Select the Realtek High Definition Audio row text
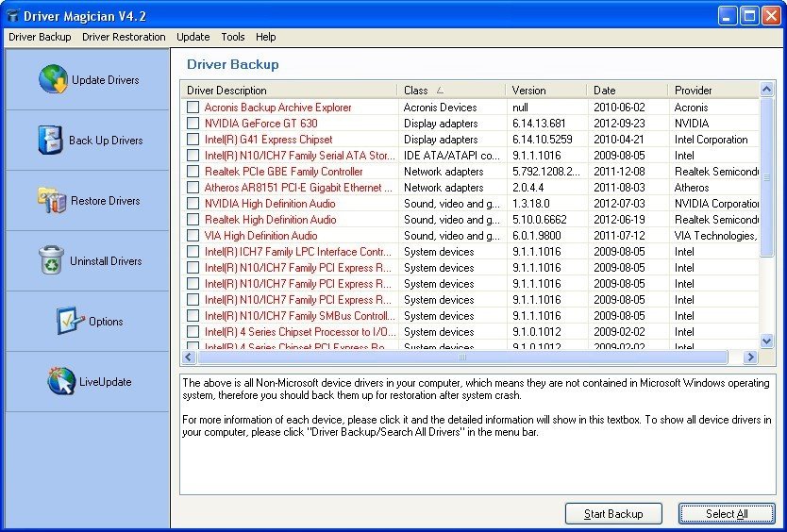Viewport: 787px width, 532px height. pyautogui.click(x=270, y=220)
